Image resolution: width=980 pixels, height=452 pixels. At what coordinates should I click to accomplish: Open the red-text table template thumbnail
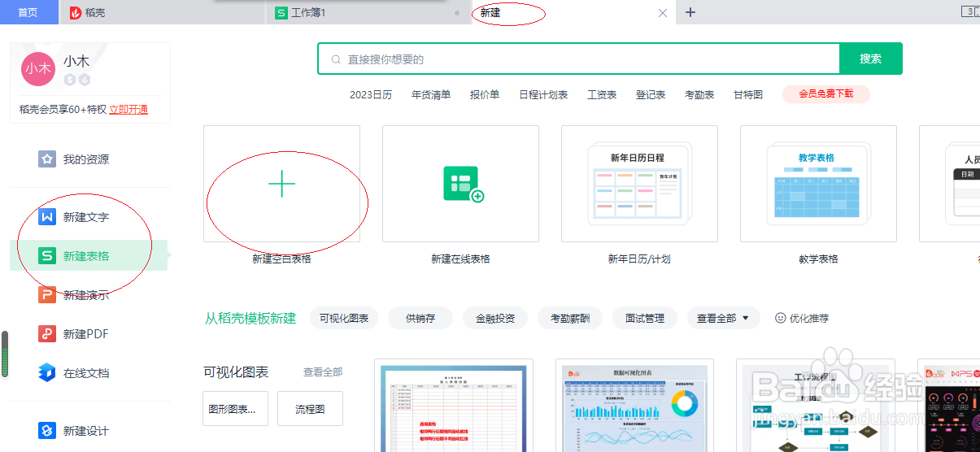(454, 405)
